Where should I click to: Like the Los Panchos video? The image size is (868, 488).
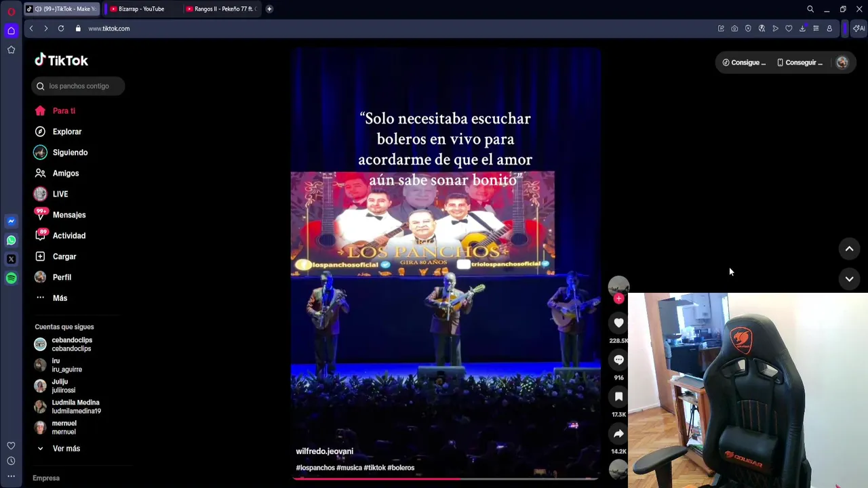click(618, 323)
